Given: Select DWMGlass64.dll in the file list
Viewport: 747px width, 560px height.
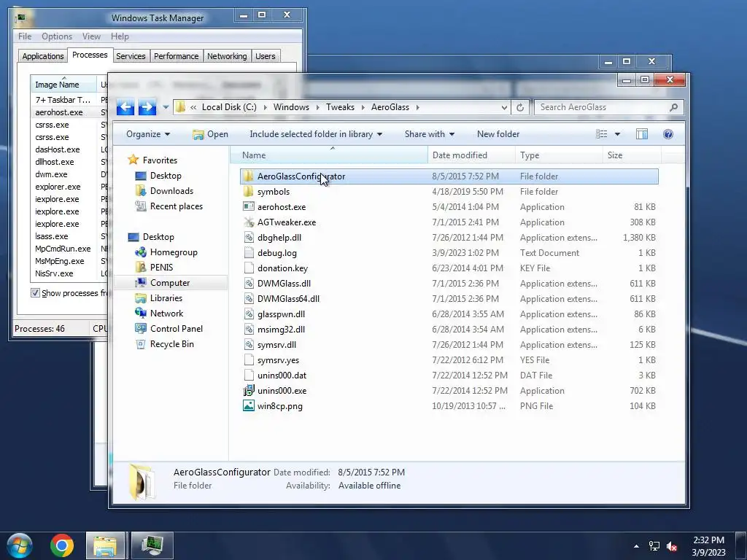Looking at the screenshot, I should click(x=449, y=298).
